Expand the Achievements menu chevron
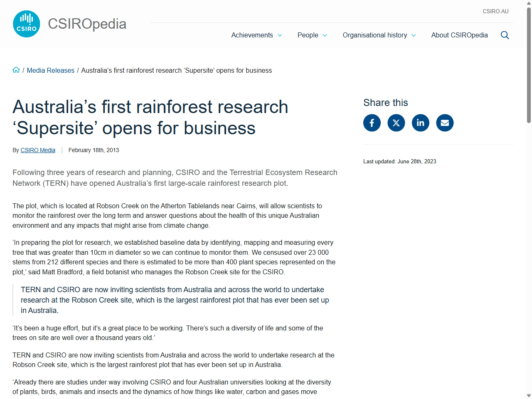Image resolution: width=532 pixels, height=399 pixels. [280, 35]
